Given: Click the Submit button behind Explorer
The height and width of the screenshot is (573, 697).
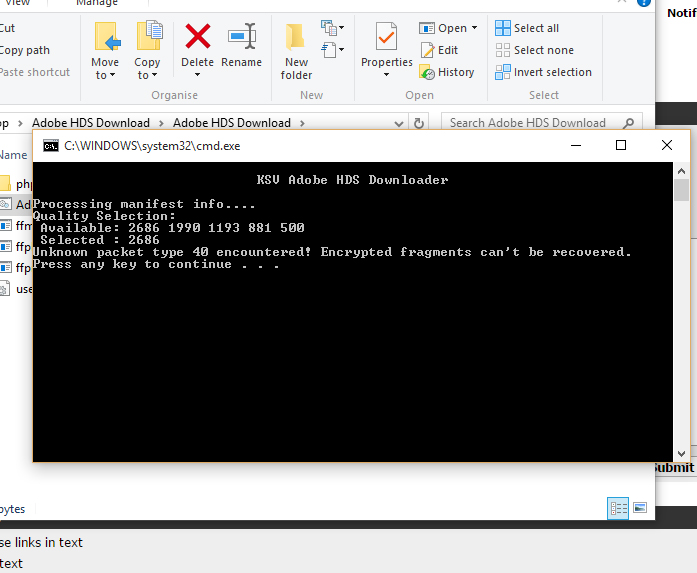Looking at the screenshot, I should (675, 468).
